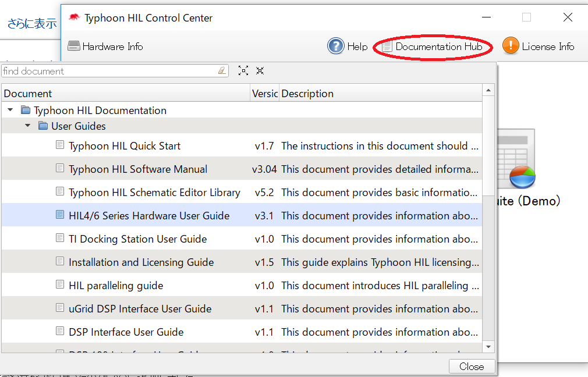Clear the find document field with eraser icon
The image size is (588, 377).
pyautogui.click(x=222, y=71)
